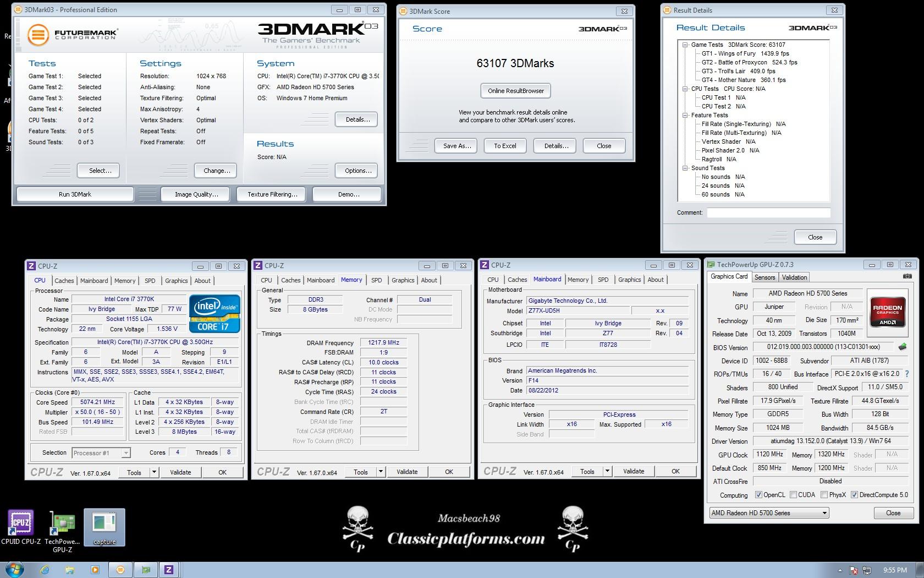Open Mainboard tab in CPU-Z Memory window
This screenshot has height=578, width=924.
[x=321, y=280]
